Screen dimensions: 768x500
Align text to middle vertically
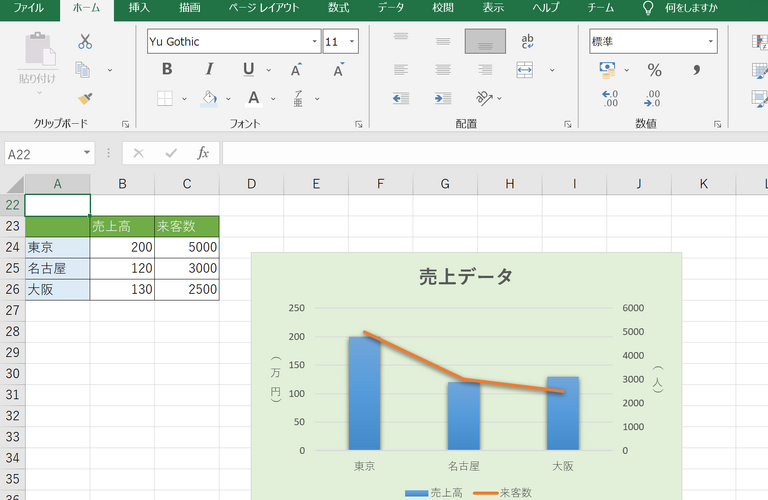(x=443, y=41)
